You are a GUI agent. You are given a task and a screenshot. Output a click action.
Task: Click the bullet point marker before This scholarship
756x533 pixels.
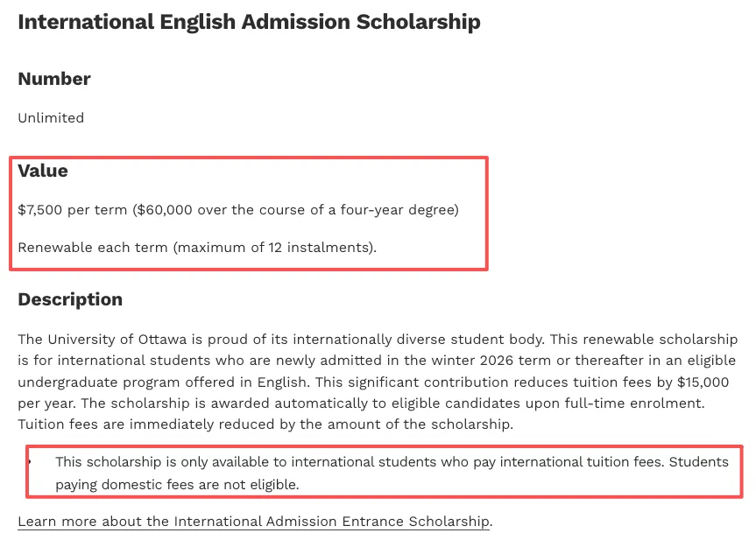click(x=30, y=462)
